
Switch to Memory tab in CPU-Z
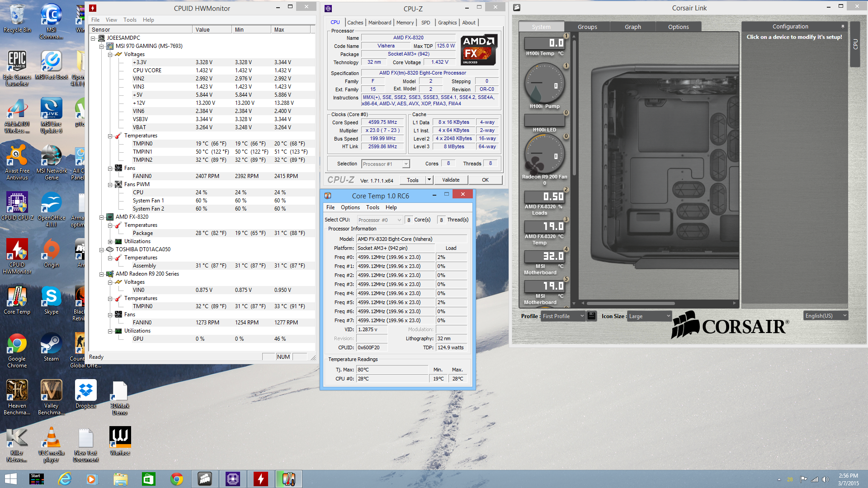pyautogui.click(x=405, y=23)
